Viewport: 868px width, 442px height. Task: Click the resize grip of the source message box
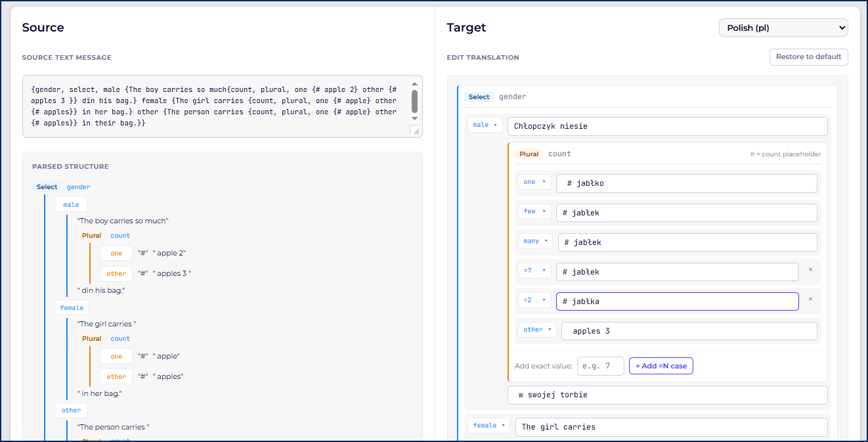click(x=415, y=130)
